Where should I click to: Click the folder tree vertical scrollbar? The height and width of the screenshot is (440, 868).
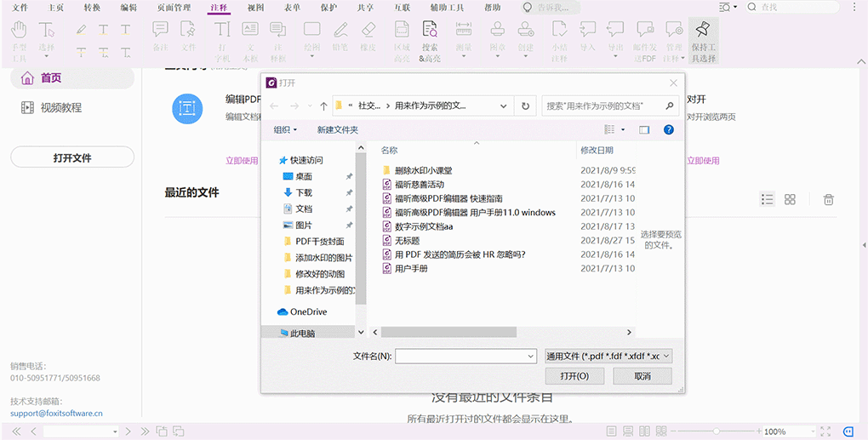(361, 230)
